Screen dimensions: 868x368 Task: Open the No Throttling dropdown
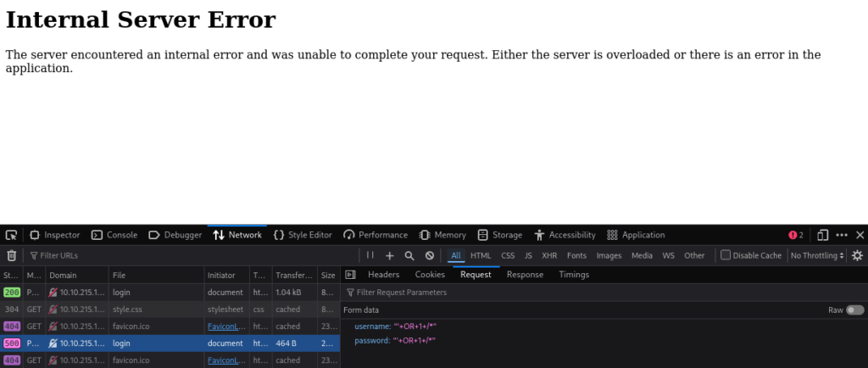click(x=817, y=255)
